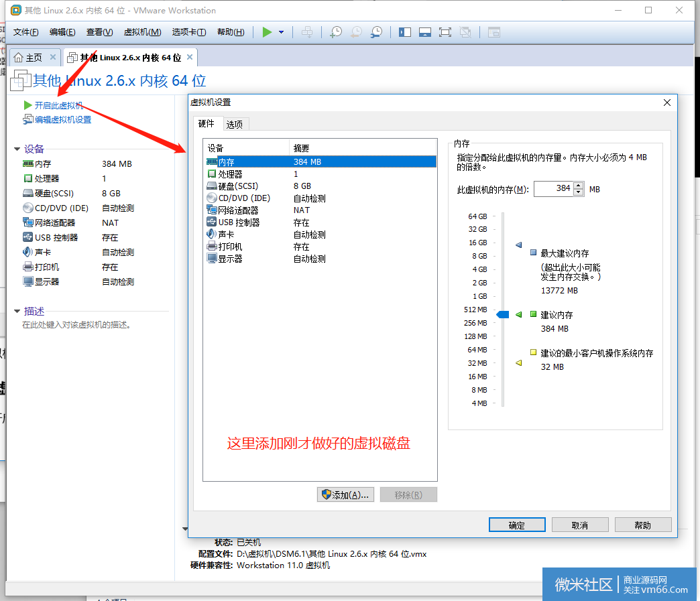Select 处理器 row in the settings hardware list
This screenshot has width=700, height=601.
320,174
